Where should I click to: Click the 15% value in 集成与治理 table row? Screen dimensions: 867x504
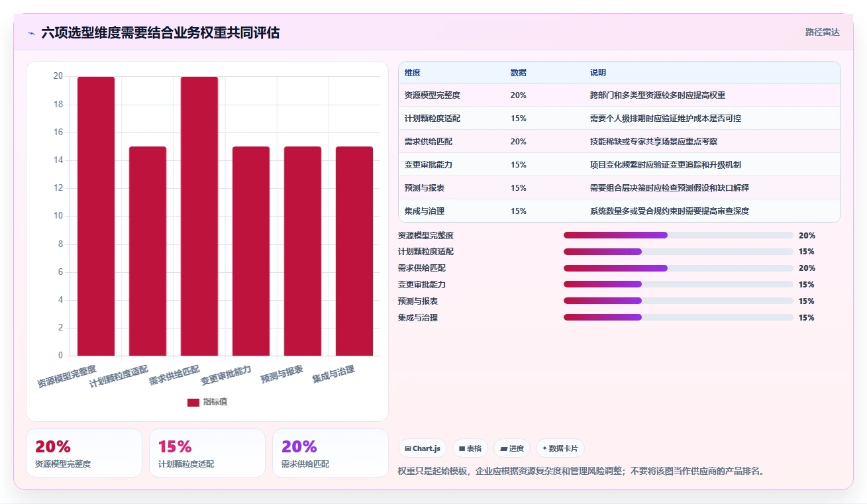(x=519, y=211)
